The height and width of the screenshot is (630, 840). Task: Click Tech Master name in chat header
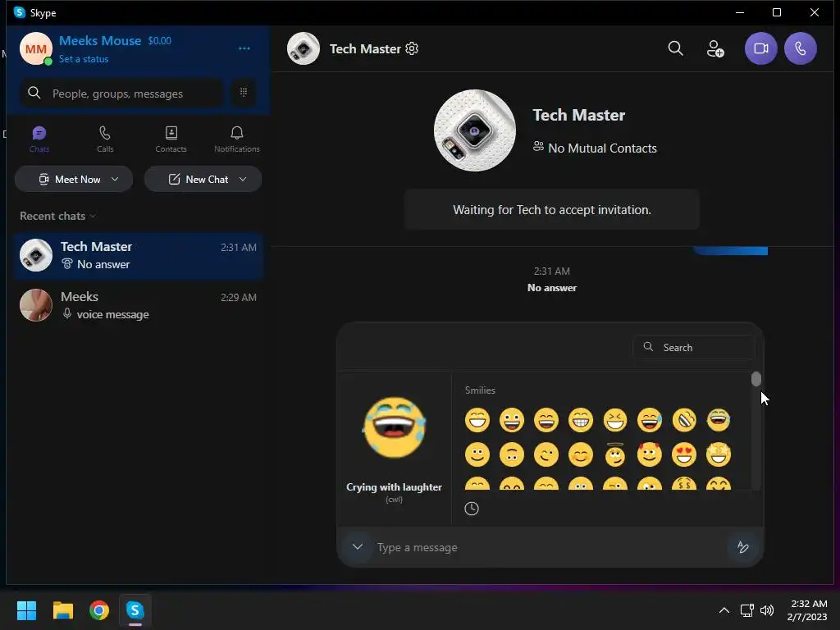click(x=365, y=48)
